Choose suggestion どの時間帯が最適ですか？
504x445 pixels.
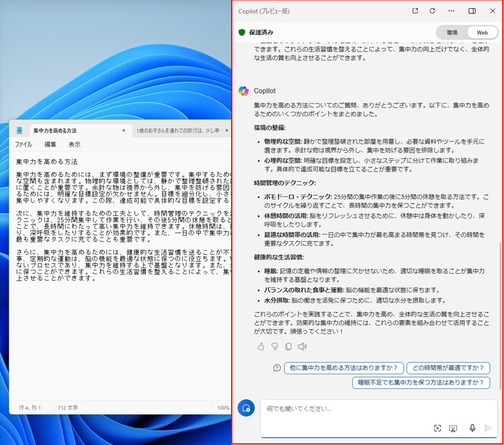(448, 368)
